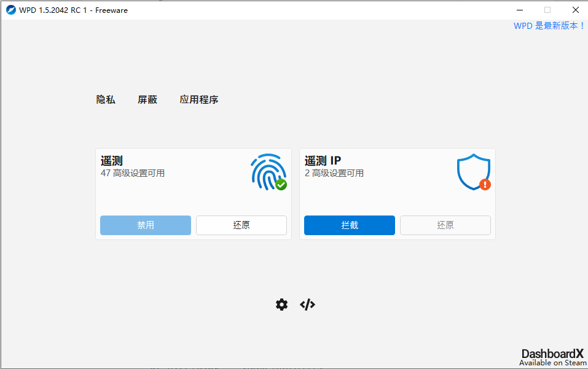Click the WPD logo in the title bar
This screenshot has height=369, width=588.
[10, 10]
